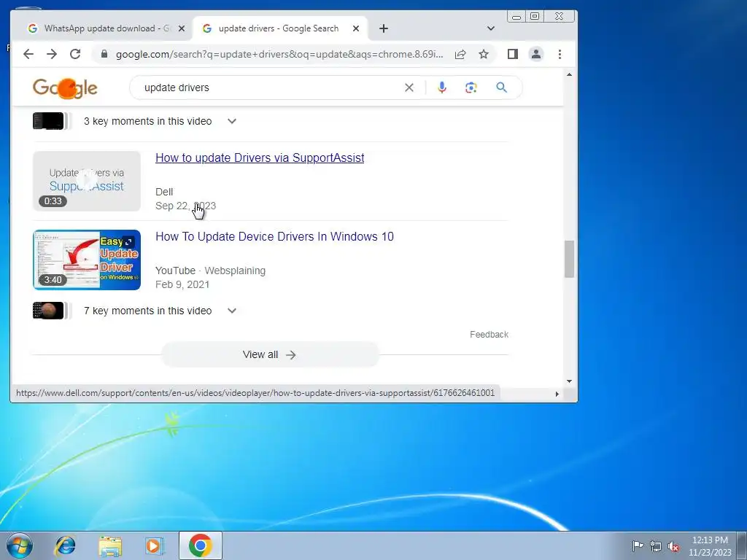747x560 pixels.
Task: Click the Feedback link
Action: tap(489, 334)
